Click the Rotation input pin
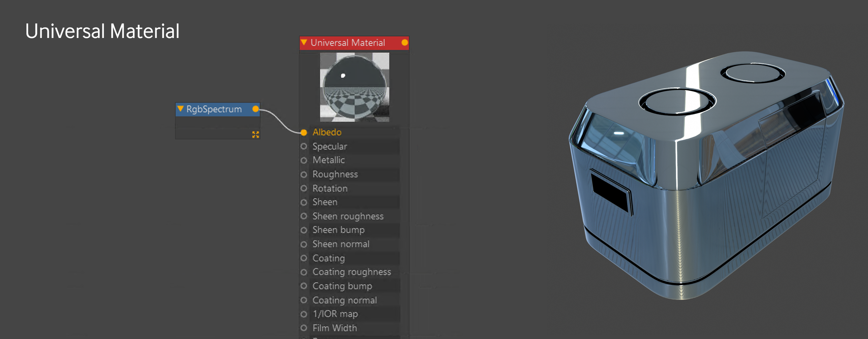This screenshot has width=868, height=339. 304,188
